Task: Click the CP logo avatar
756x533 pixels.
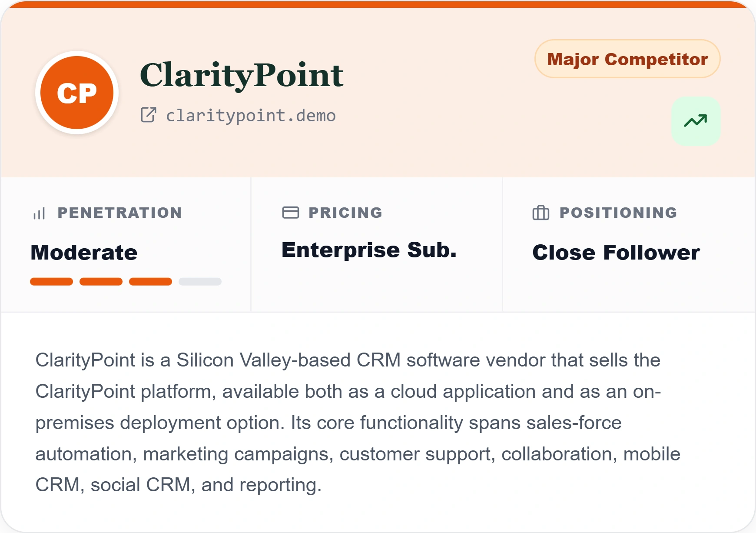Action: pos(77,93)
